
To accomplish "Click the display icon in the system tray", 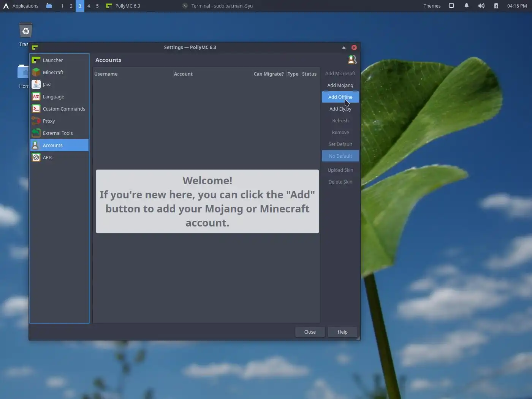I will (x=451, y=6).
